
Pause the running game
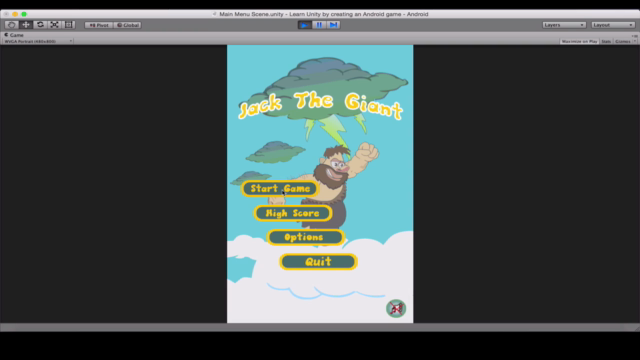[x=319, y=25]
